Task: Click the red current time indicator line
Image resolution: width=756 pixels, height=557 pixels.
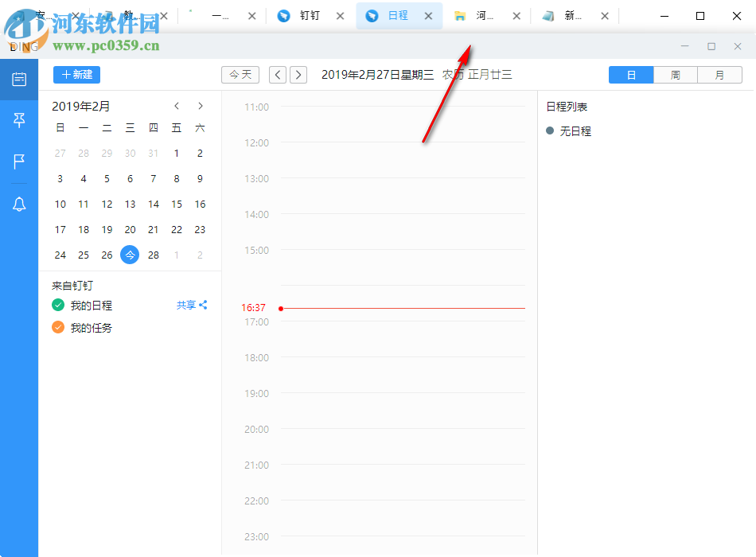Action: [x=398, y=308]
